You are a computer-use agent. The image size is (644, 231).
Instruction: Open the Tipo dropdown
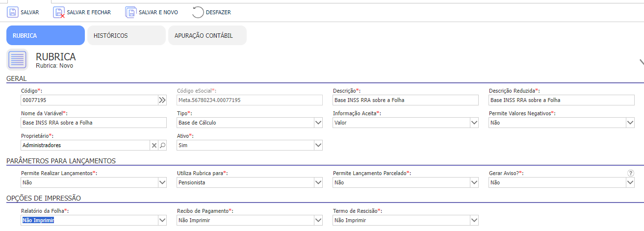318,123
